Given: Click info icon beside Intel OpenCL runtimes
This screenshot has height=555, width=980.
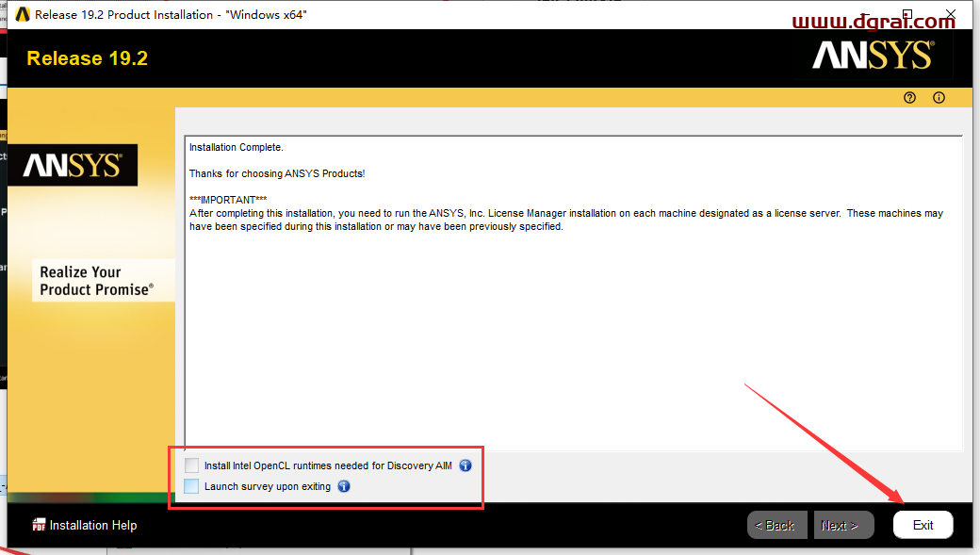Looking at the screenshot, I should [x=465, y=465].
